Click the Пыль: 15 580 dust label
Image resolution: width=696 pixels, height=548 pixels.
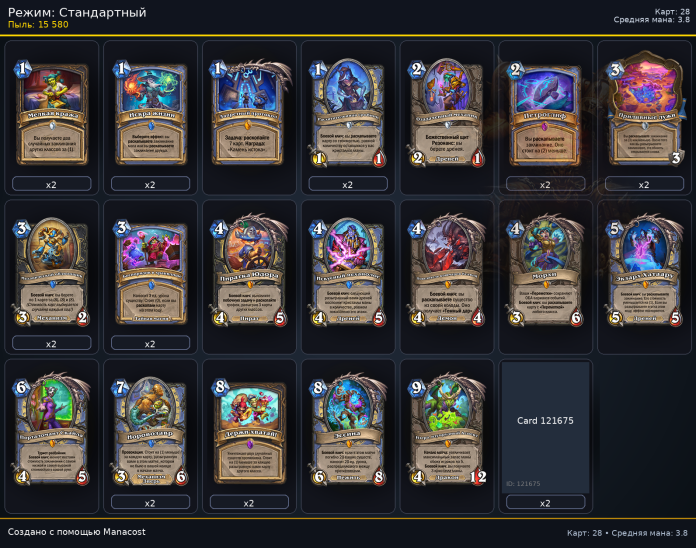38,25
